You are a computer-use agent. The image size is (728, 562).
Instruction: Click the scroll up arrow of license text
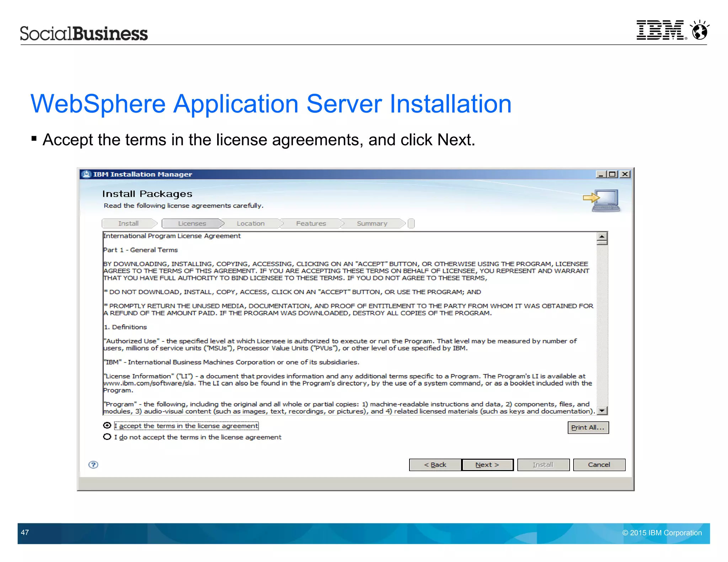pos(602,237)
